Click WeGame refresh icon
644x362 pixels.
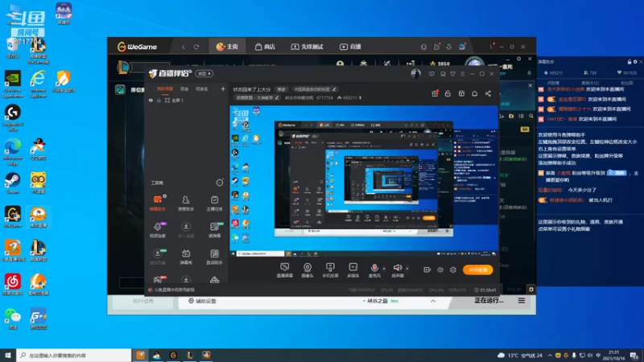pos(196,47)
